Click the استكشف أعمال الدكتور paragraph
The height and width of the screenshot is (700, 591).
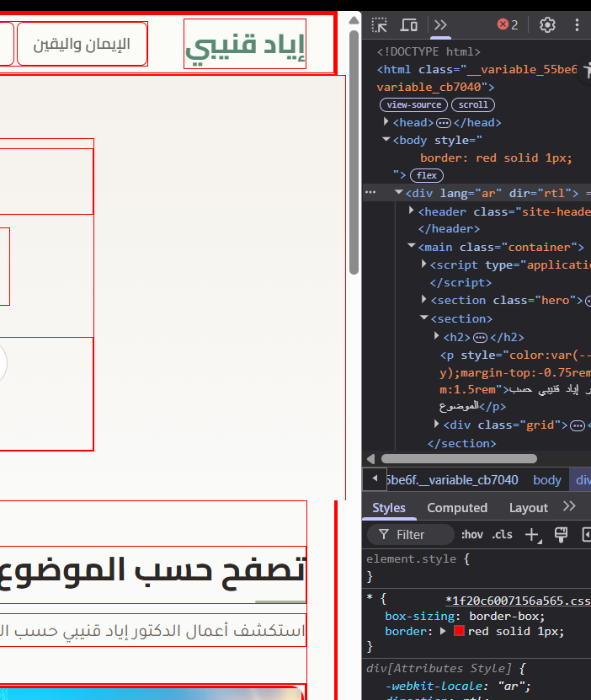point(153,630)
